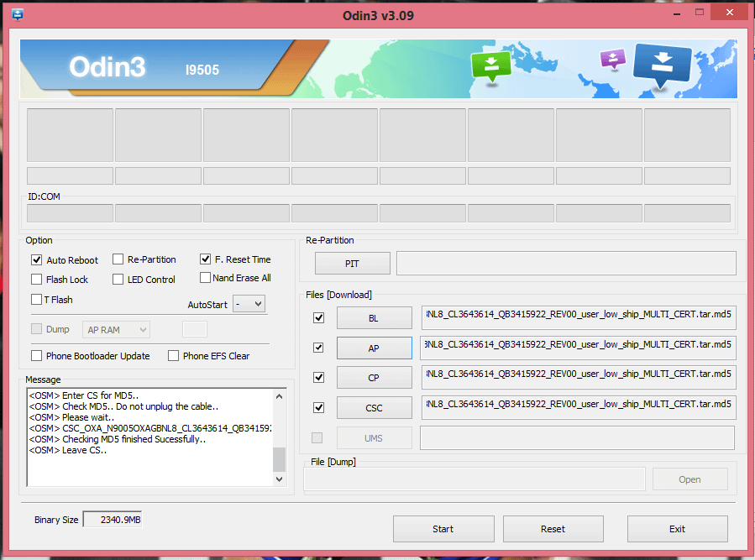
Task: Open the AutoStart dropdown
Action: click(x=249, y=304)
